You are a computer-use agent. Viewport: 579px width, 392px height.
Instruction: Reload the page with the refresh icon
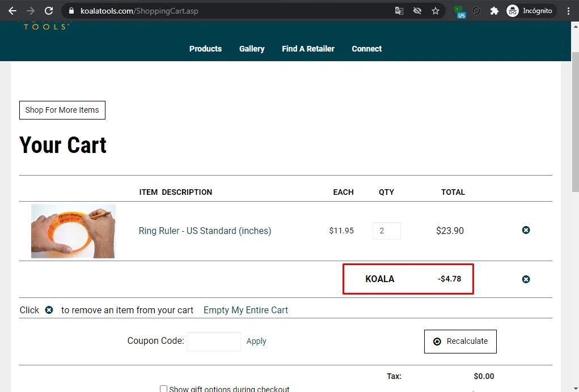(49, 11)
